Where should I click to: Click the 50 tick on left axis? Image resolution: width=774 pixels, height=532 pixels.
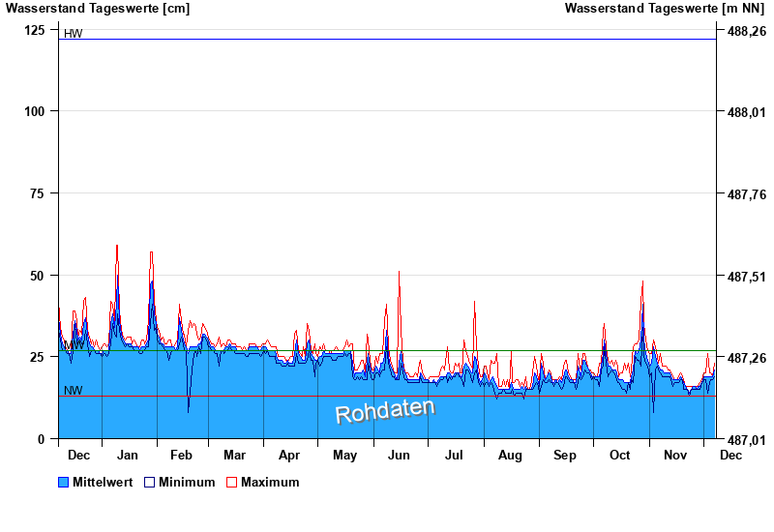pos(38,276)
